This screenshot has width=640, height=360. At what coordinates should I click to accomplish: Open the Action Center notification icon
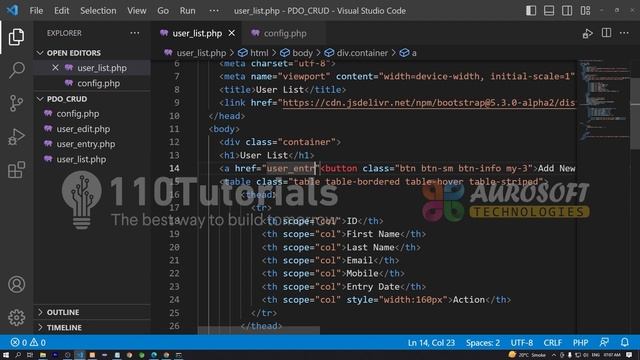pyautogui.click(x=629, y=355)
